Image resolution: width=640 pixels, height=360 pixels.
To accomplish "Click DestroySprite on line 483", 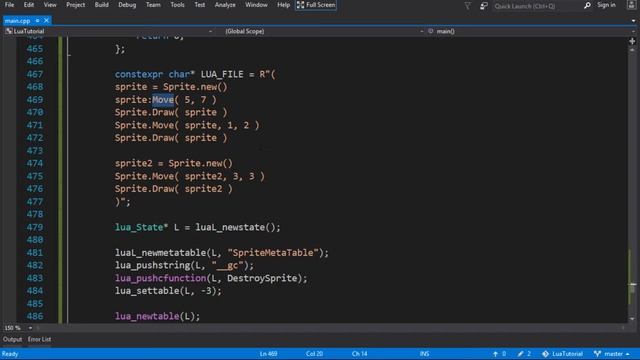I will coord(262,278).
